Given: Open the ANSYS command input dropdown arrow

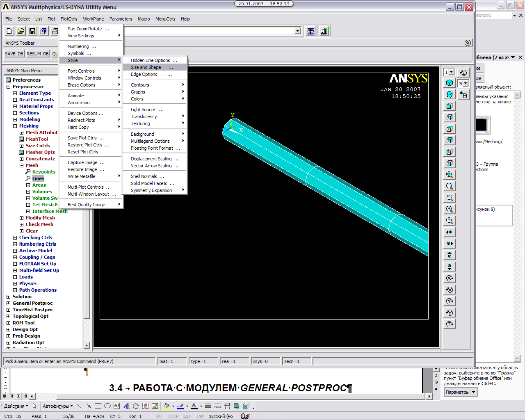Looking at the screenshot, I should [x=298, y=31].
